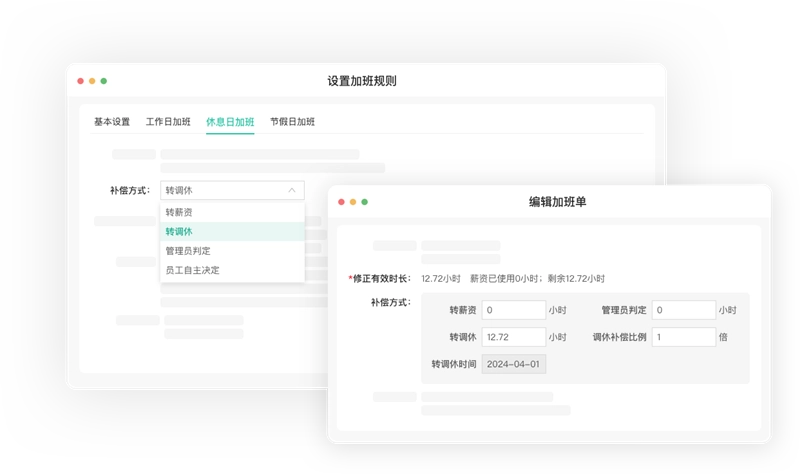
Task: Minimize 编辑加班单 window using yellow button
Action: [x=353, y=201]
